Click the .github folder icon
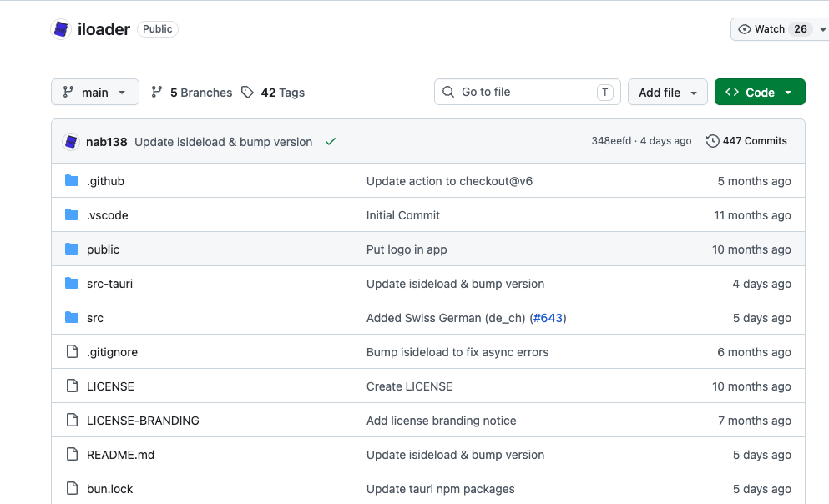Viewport: 829px width, 504px height. tap(72, 181)
